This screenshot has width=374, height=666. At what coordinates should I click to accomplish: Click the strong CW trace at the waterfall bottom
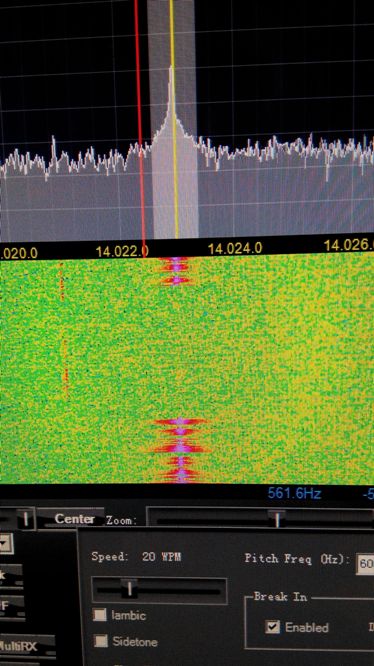(180, 450)
